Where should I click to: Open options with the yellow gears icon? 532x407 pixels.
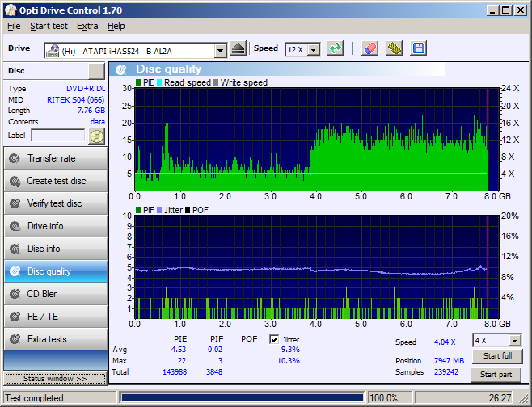tap(394, 48)
